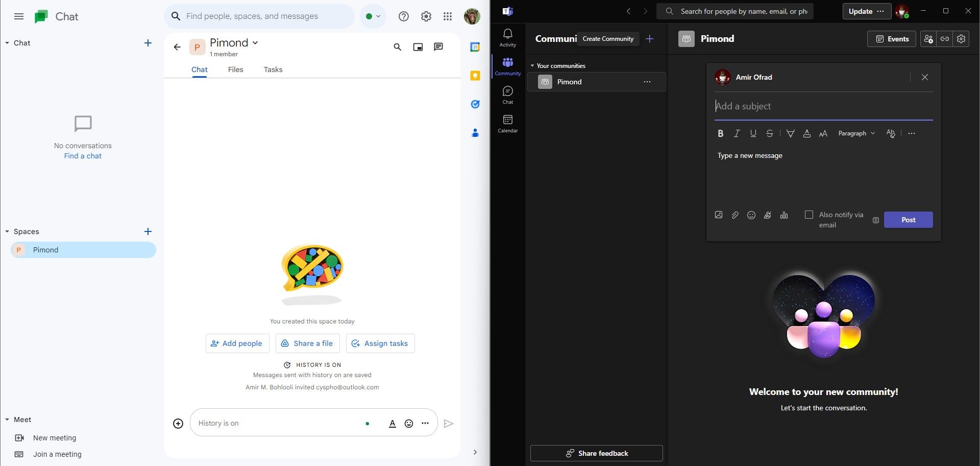Collapse the Your communities section

[x=532, y=65]
